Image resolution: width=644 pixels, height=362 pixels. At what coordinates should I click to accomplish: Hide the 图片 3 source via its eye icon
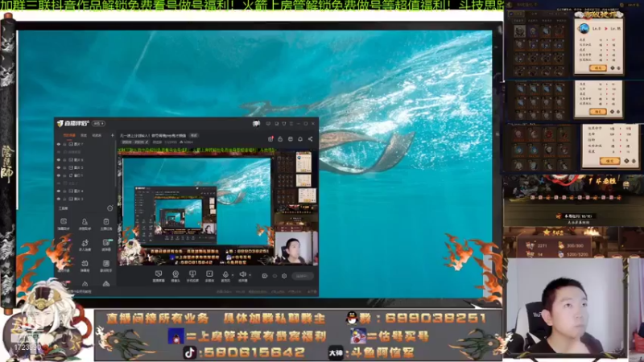tap(58, 199)
